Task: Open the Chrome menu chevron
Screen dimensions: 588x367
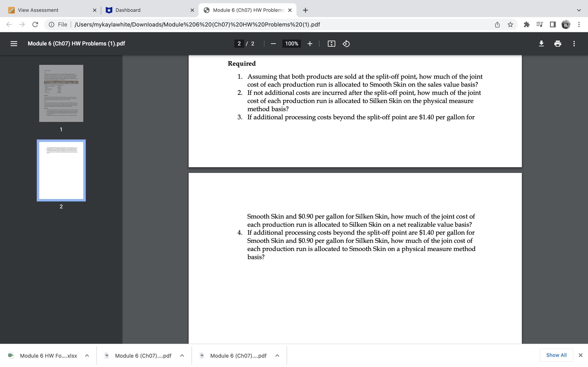Action: (x=579, y=10)
